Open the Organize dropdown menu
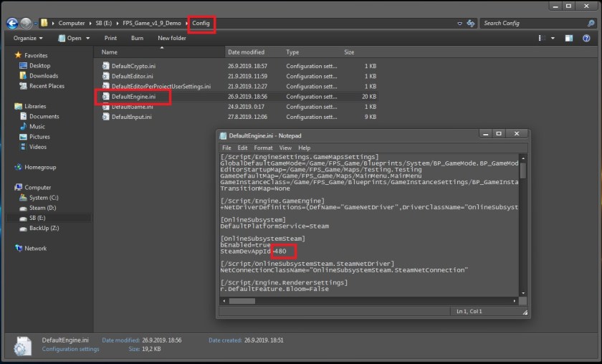 click(27, 38)
